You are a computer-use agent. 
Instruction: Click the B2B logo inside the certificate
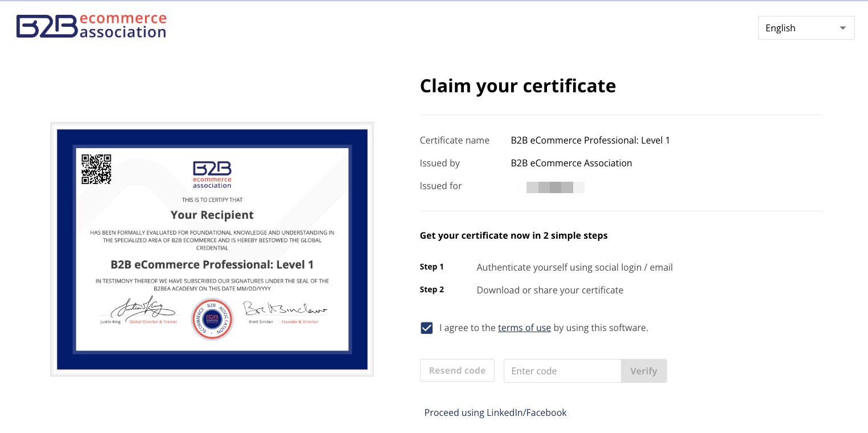click(x=212, y=174)
